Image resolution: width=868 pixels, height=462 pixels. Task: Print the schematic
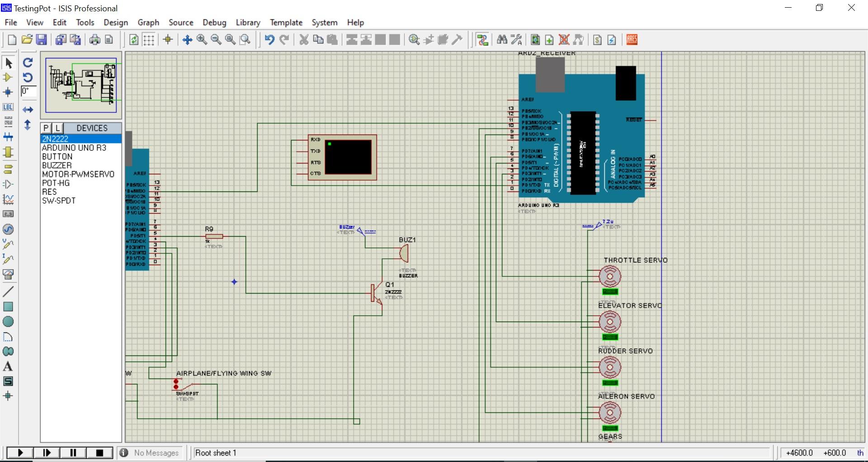[x=94, y=40]
